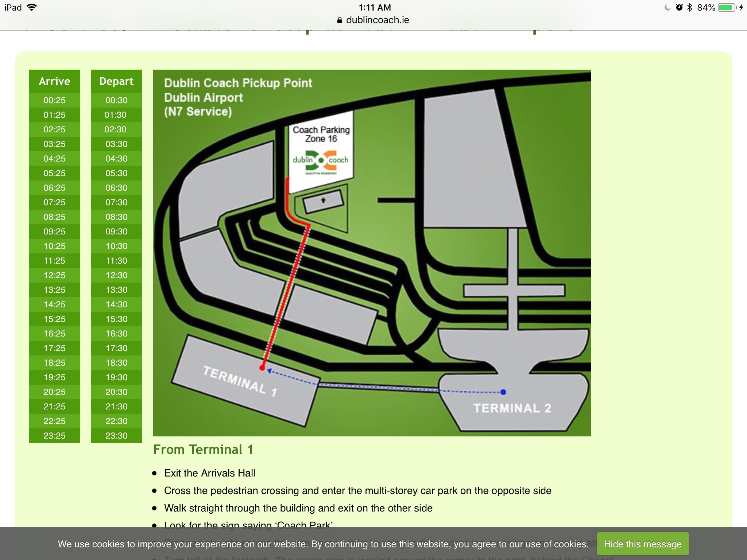Tap the Bluetooth status icon
747x560 pixels.
(689, 8)
